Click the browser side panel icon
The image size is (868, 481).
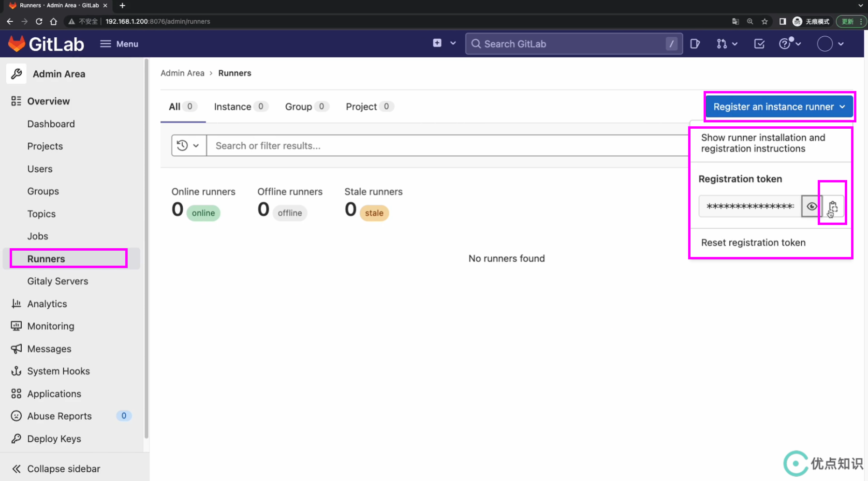point(782,21)
